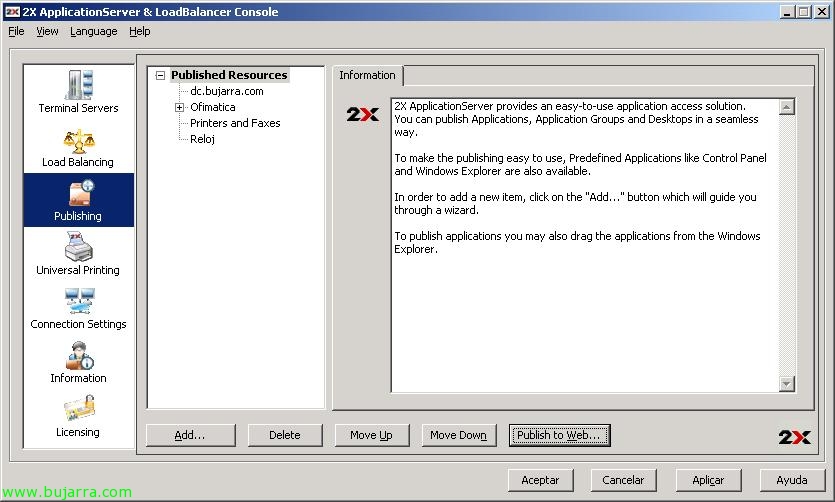Viewport: 835px width, 502px height.
Task: Open the Information person icon in sidebar
Action: pos(79,356)
